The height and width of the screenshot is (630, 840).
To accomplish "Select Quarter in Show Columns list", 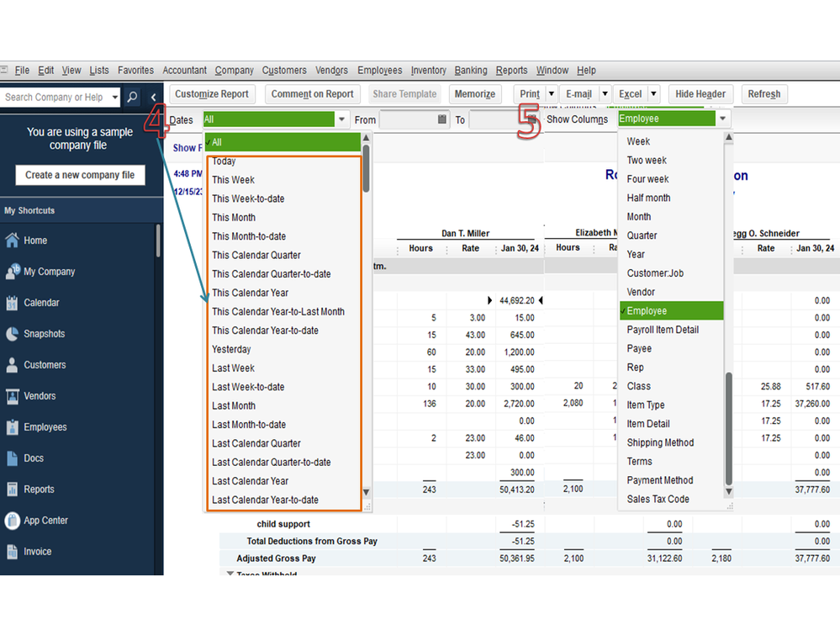I will pyautogui.click(x=642, y=236).
